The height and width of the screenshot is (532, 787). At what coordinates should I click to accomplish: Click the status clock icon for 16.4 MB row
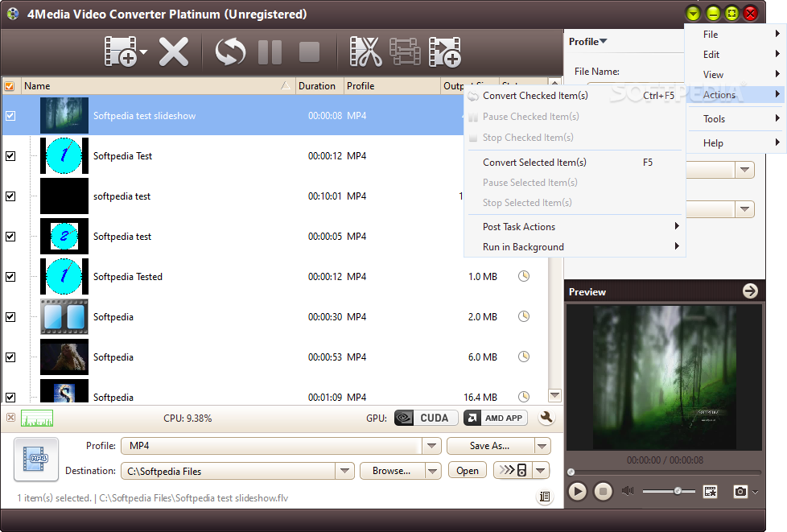524,397
